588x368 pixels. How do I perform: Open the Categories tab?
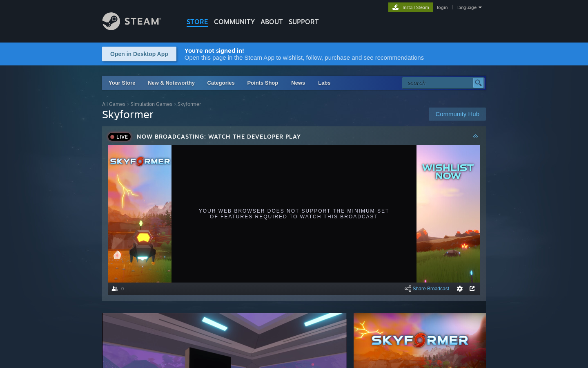coord(221,83)
